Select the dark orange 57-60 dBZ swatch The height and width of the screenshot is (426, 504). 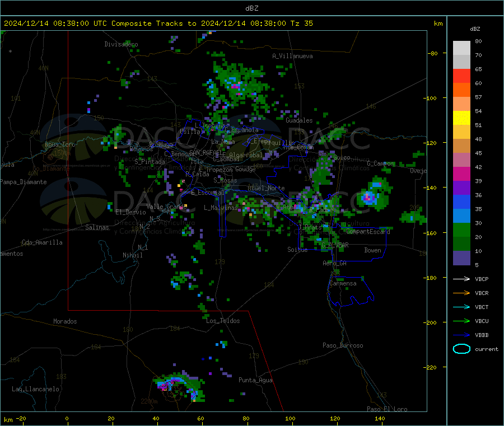click(461, 90)
